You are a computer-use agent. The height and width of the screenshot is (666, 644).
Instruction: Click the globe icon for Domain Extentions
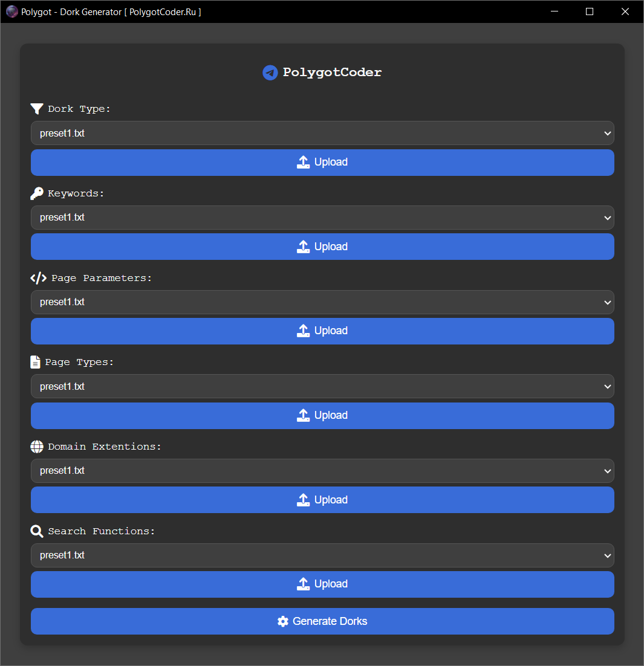point(37,447)
